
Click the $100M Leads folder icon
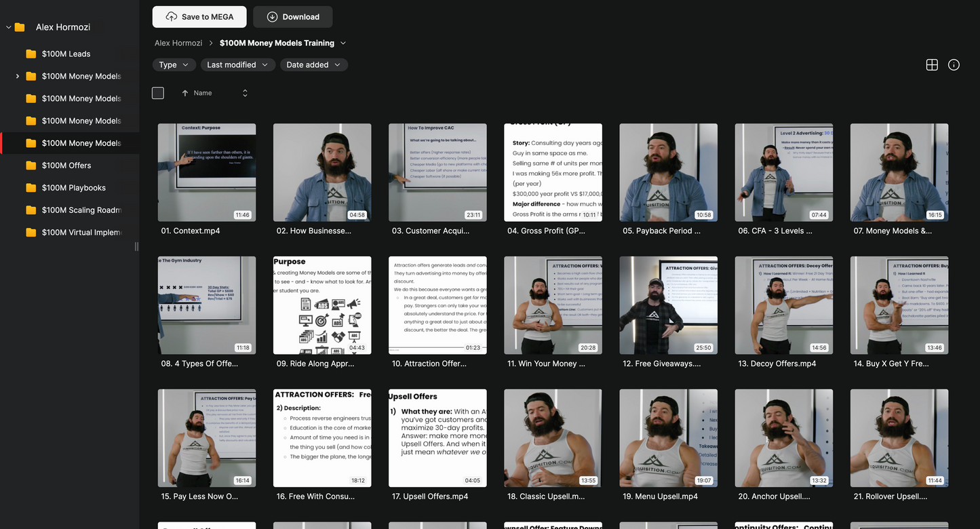tap(31, 54)
